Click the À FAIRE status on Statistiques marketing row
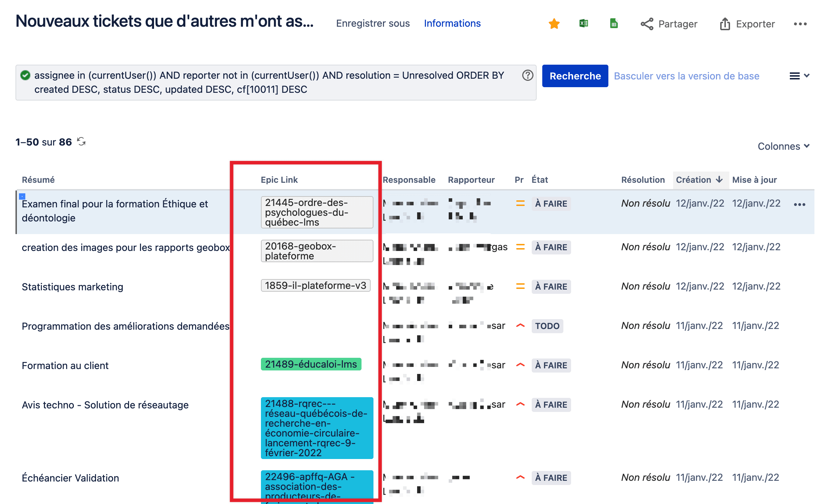This screenshot has height=504, width=825. 551,286
